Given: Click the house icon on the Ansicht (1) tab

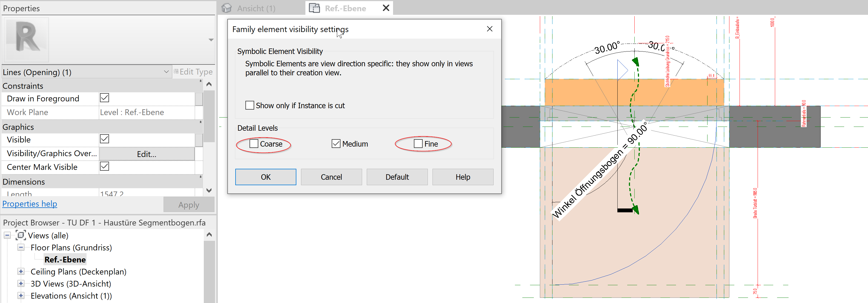Looking at the screenshot, I should [227, 8].
